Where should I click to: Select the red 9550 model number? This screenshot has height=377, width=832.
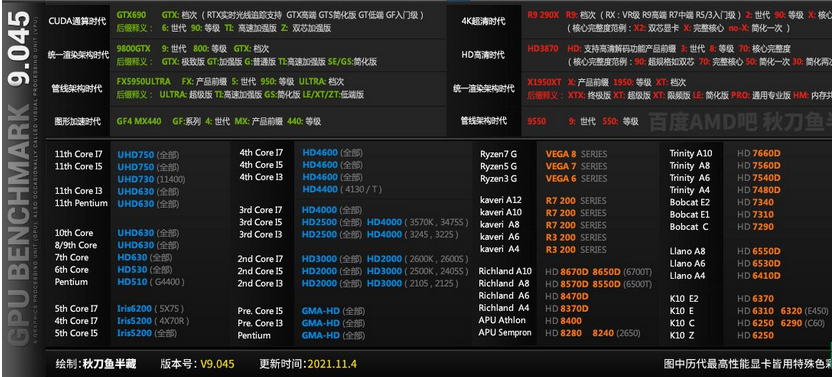point(536,121)
